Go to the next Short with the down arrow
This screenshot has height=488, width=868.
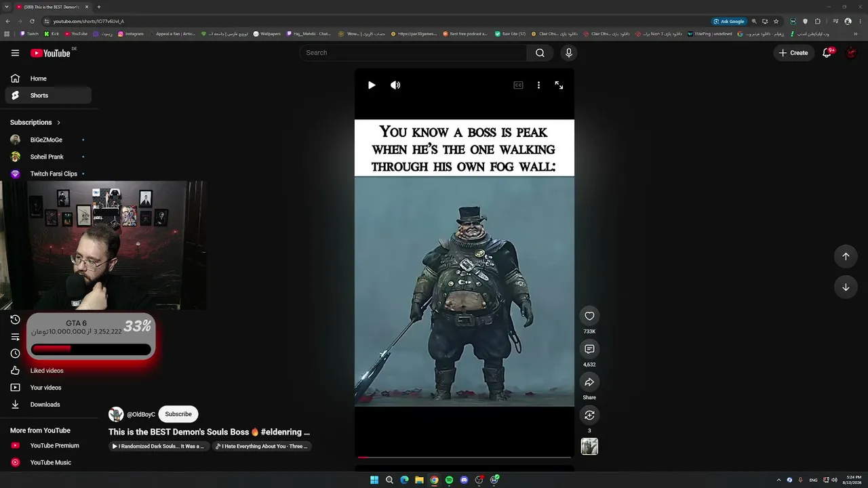[846, 287]
